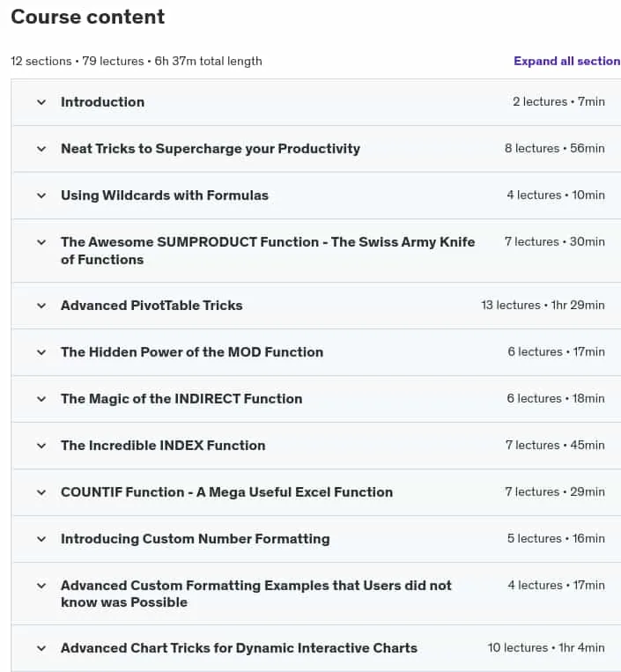Image resolution: width=621 pixels, height=672 pixels.
Task: Click chevron for COUNTIF Function section
Action: pyautogui.click(x=41, y=493)
